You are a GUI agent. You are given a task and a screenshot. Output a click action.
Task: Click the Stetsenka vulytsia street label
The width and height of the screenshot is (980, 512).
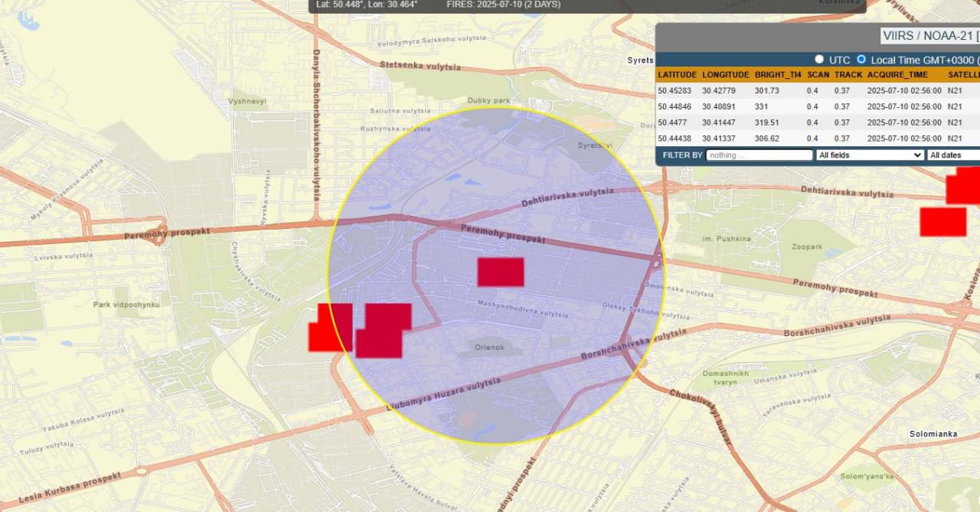pos(420,66)
